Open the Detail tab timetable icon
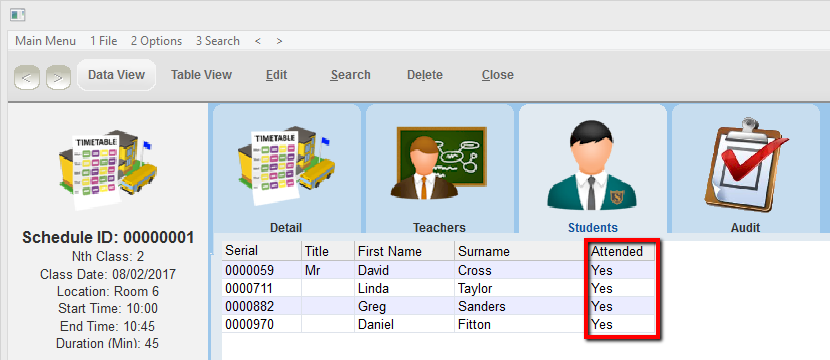 [x=286, y=166]
